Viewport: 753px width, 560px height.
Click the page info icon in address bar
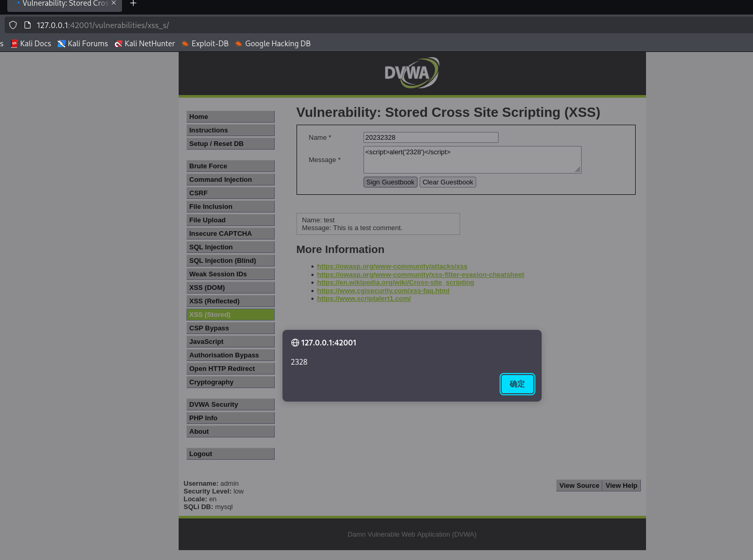[28, 25]
